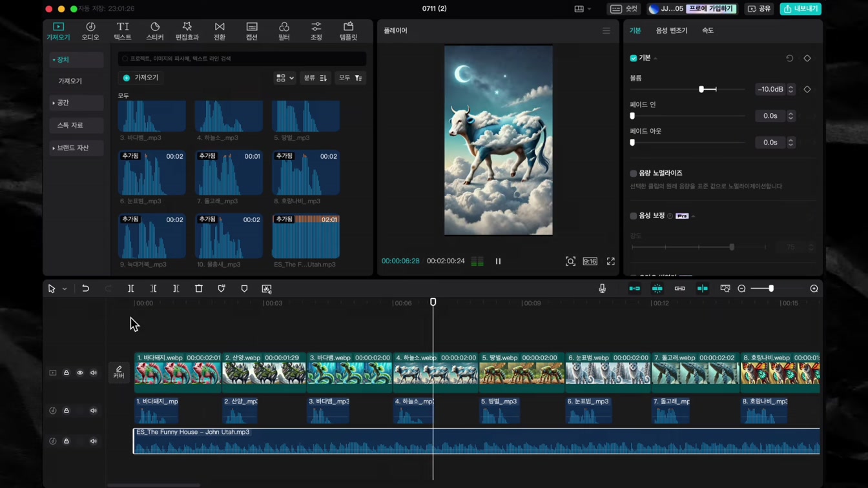Switch to the 속도 tab
The height and width of the screenshot is (488, 868).
(x=708, y=30)
